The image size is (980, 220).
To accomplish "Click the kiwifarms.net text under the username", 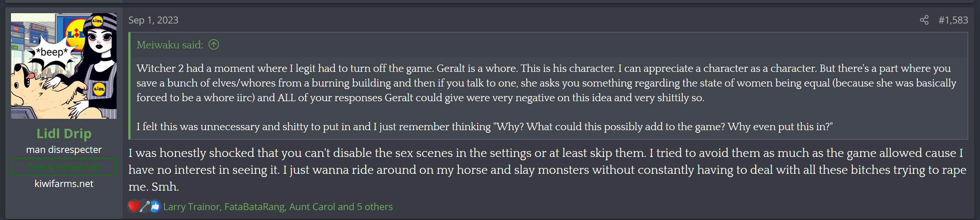I will tap(64, 184).
